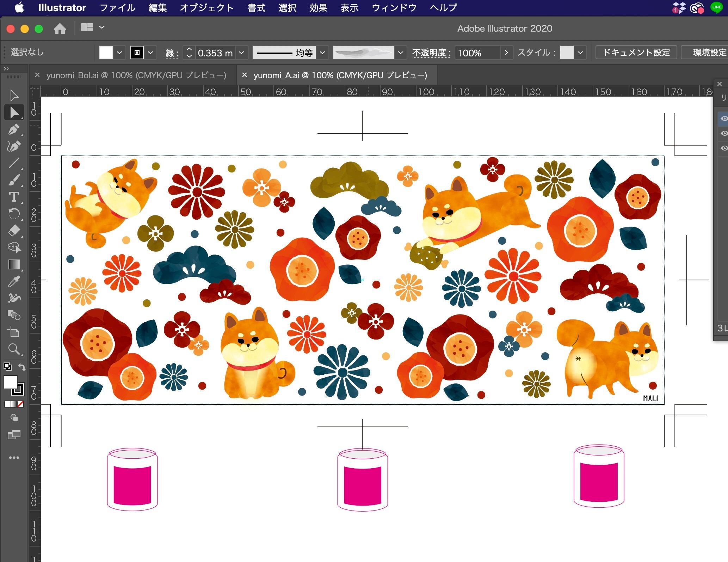The width and height of the screenshot is (728, 562).
Task: Switch to the yunomi_Bol.ai tab
Action: [x=136, y=75]
